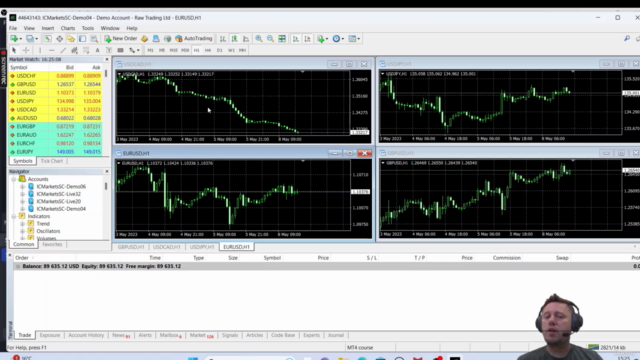Open the Journal tab in Terminal
Image resolution: width=640 pixels, height=360 pixels.
click(x=336, y=335)
